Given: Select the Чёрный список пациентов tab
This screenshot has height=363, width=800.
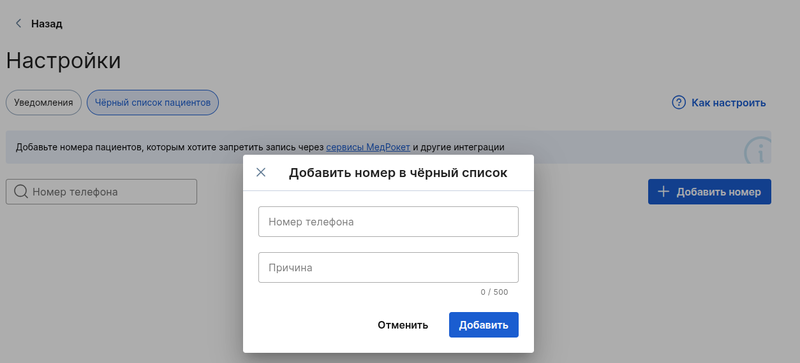Looking at the screenshot, I should click(153, 103).
